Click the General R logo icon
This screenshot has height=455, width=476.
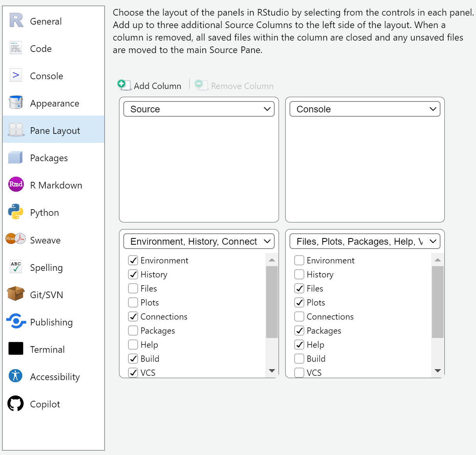point(16,20)
